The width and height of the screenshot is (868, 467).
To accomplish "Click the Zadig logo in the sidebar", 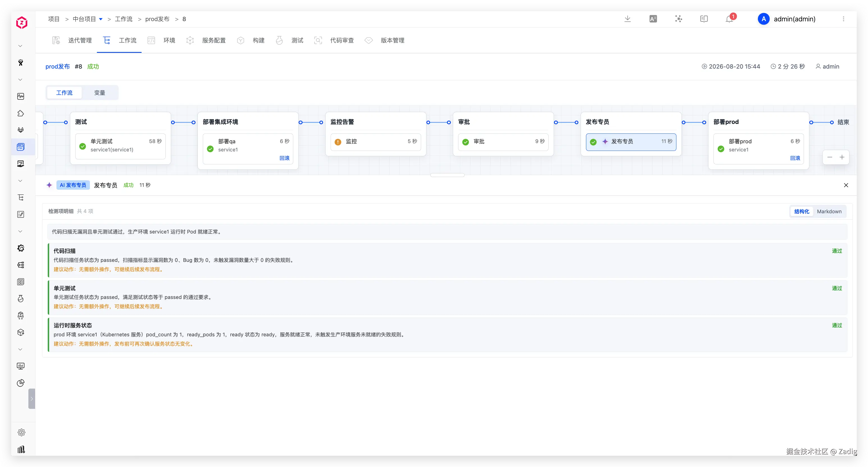I will (x=22, y=22).
